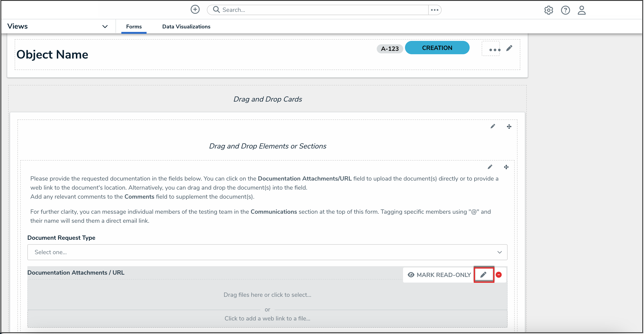Toggle MARK READ-ONLY on attachments field
Image resolution: width=644 pixels, height=334 pixels.
[x=439, y=275]
